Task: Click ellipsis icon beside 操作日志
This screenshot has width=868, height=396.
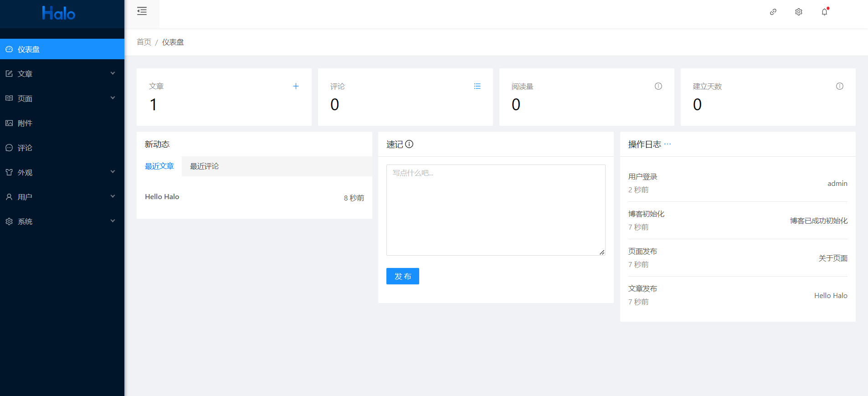Action: pyautogui.click(x=668, y=144)
